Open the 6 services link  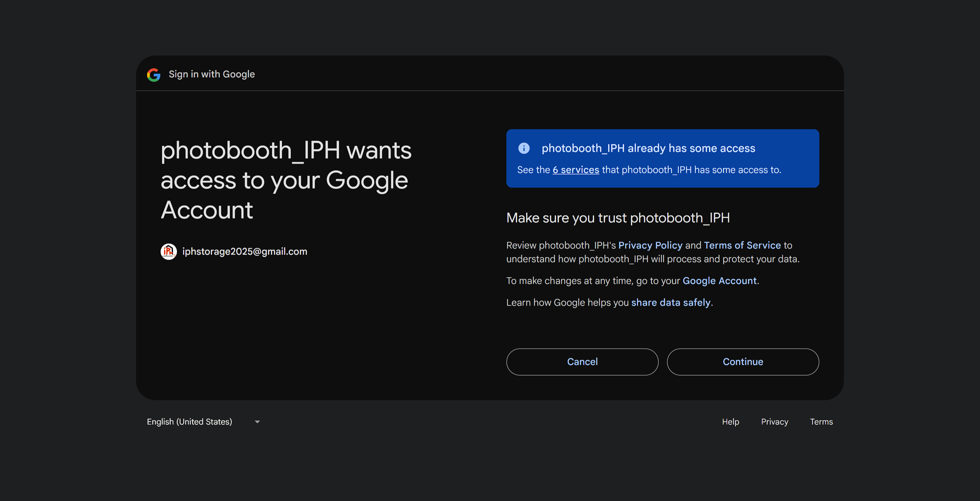(576, 169)
